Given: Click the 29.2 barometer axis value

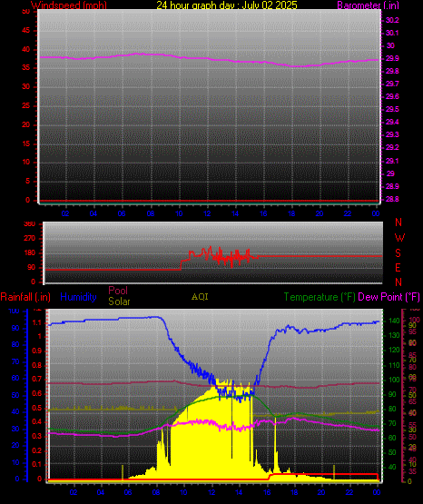Looking at the screenshot, I should (x=392, y=147).
